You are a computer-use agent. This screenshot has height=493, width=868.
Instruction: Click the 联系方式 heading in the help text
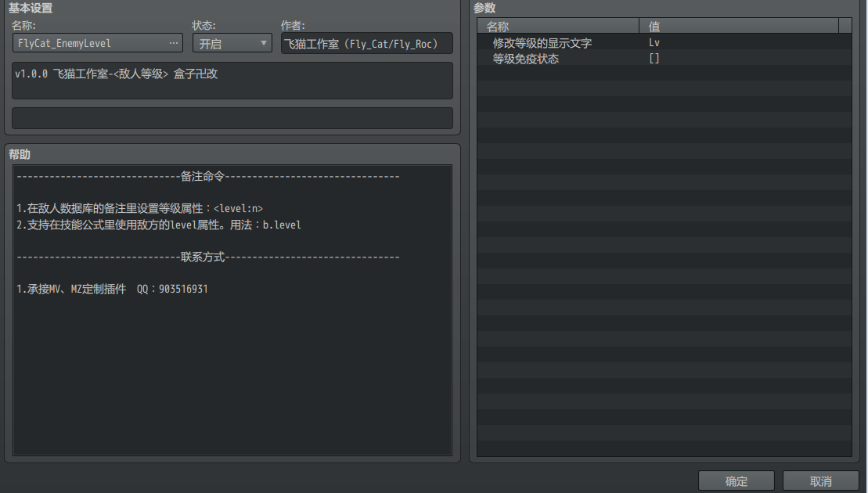pyautogui.click(x=203, y=257)
